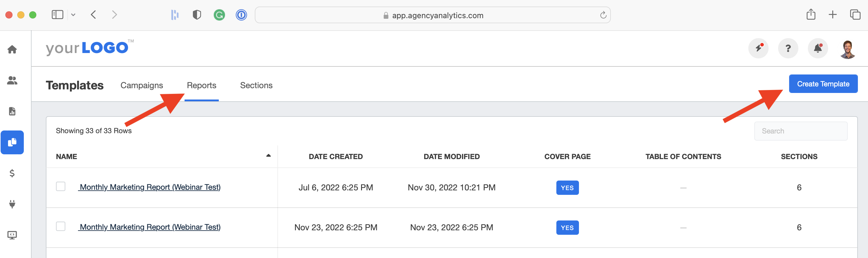Check the first Monthly Marketing Report checkbox
868x258 pixels.
(61, 186)
